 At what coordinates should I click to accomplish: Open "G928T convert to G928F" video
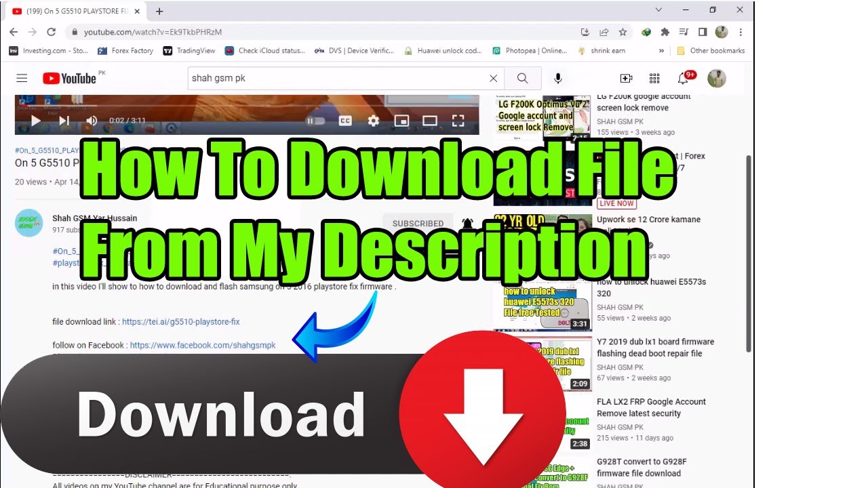tap(642, 468)
